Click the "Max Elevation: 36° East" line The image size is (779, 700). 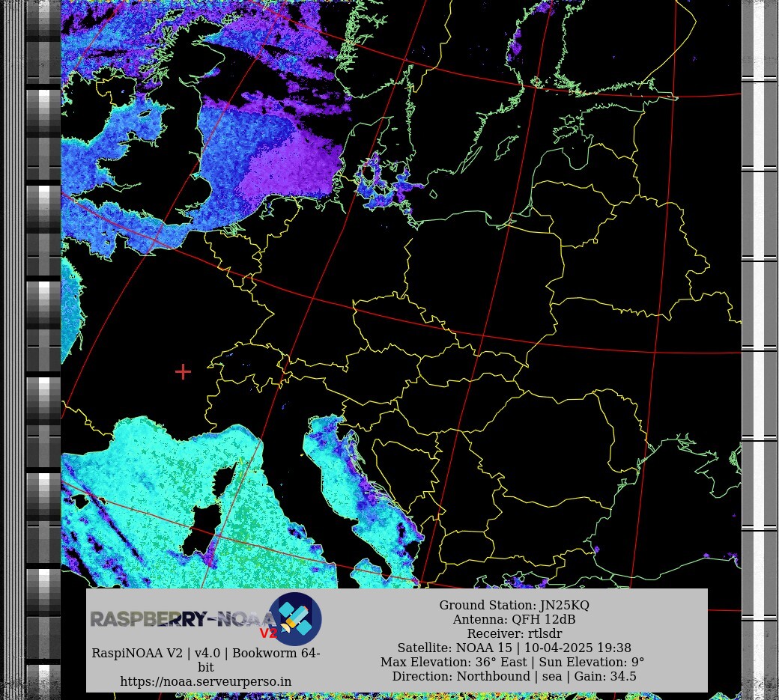click(512, 663)
